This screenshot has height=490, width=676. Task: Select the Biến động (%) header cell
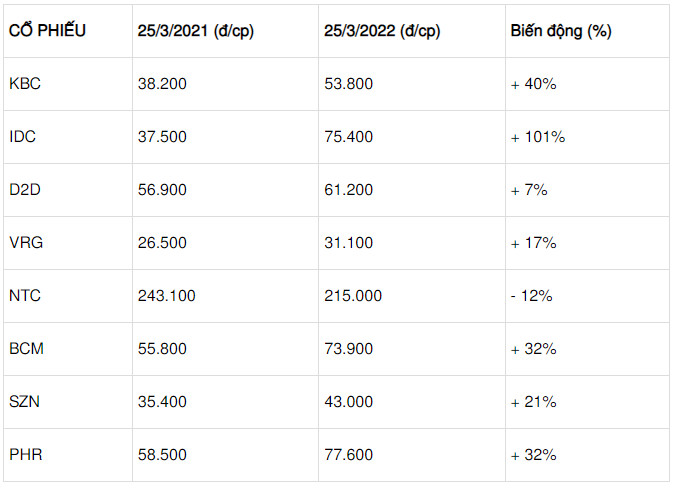(x=560, y=31)
